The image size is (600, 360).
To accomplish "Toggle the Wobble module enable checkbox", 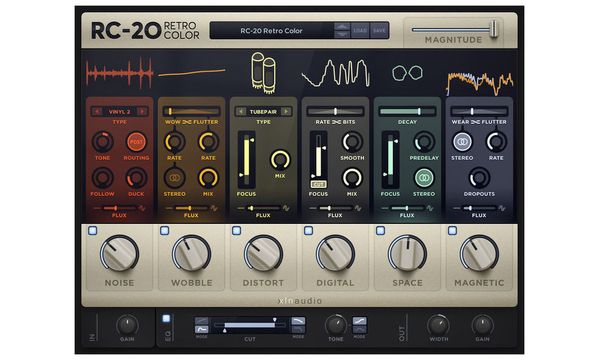I will [165, 230].
